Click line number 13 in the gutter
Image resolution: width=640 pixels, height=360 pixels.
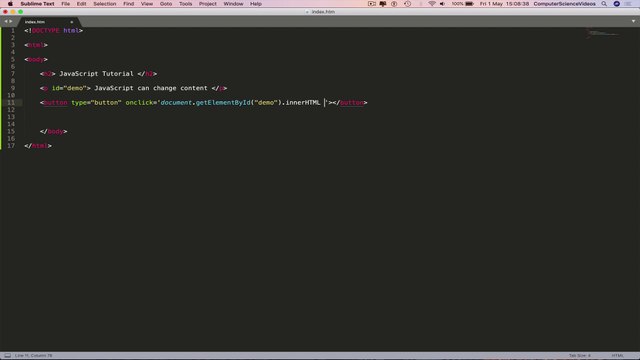[11, 117]
